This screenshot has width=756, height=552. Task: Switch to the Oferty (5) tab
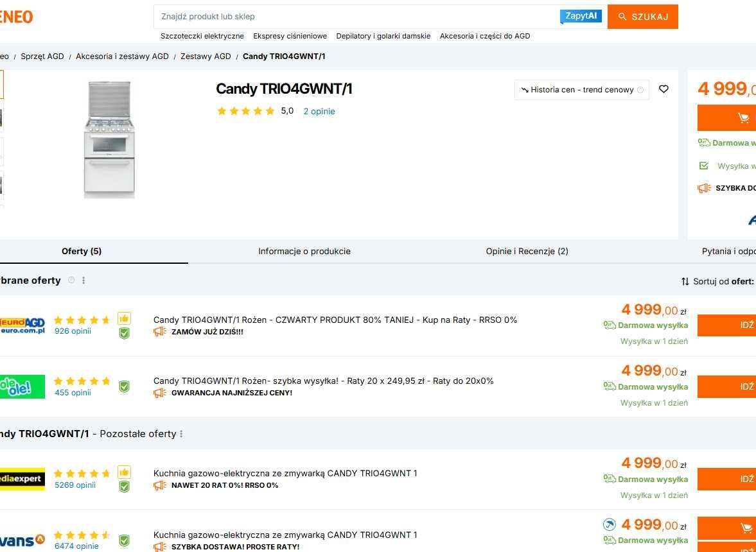[82, 252]
